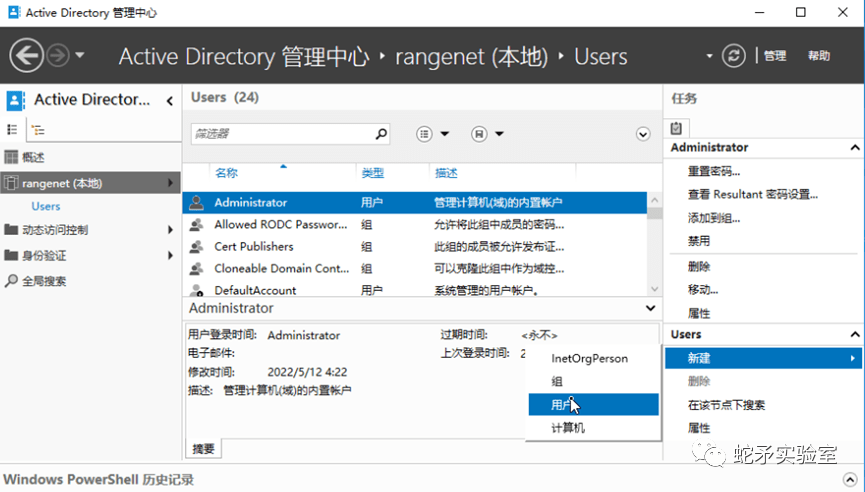Click 添加到组... task
The width and height of the screenshot is (865, 492).
(x=714, y=218)
